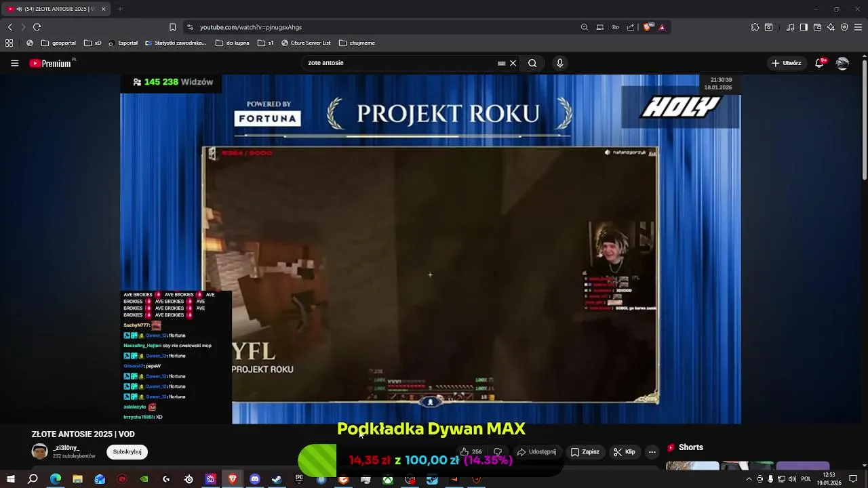Save video with Zapisz button
The height and width of the screenshot is (488, 868).
click(585, 452)
